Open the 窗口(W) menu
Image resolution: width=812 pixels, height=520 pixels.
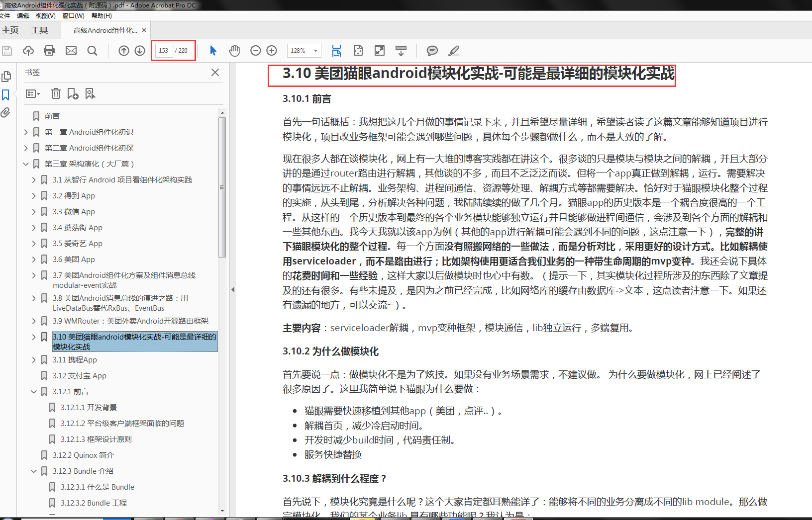(x=74, y=15)
